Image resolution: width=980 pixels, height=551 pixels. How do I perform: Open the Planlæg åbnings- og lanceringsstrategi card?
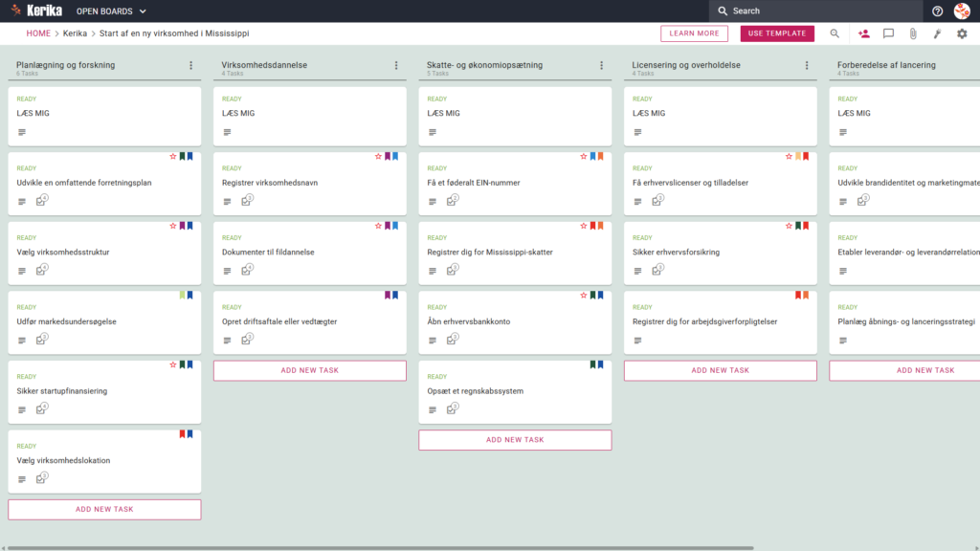(x=905, y=322)
